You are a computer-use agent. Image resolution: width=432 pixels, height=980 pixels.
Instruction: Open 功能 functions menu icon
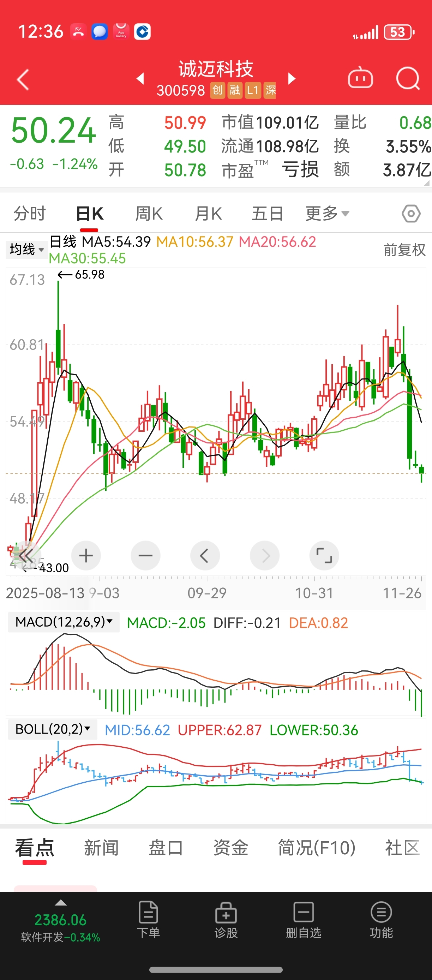click(381, 920)
